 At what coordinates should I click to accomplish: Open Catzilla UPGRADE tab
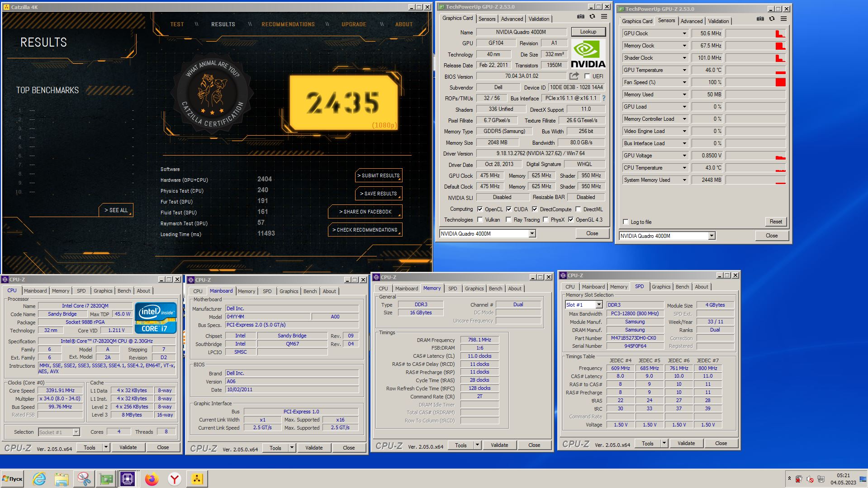click(x=354, y=24)
